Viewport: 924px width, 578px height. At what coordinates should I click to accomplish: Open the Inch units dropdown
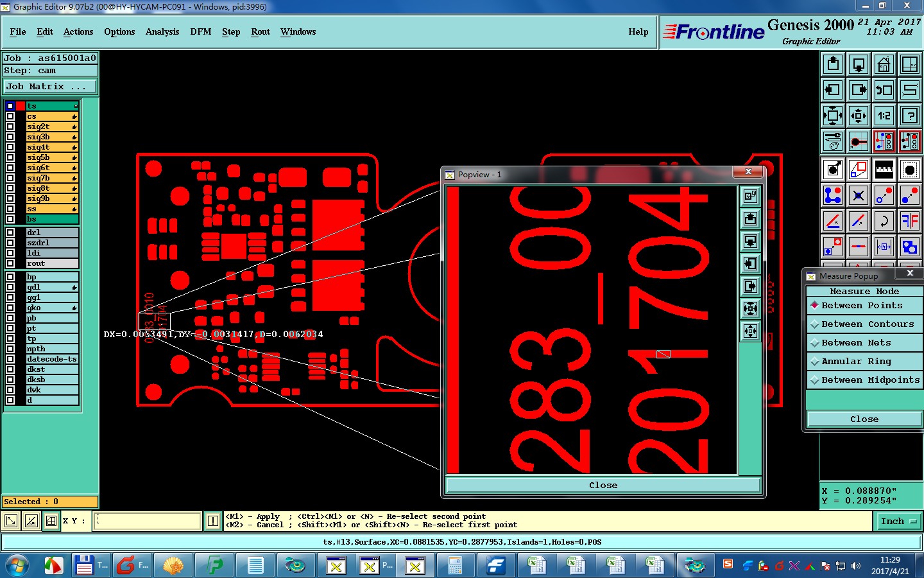[x=898, y=521]
